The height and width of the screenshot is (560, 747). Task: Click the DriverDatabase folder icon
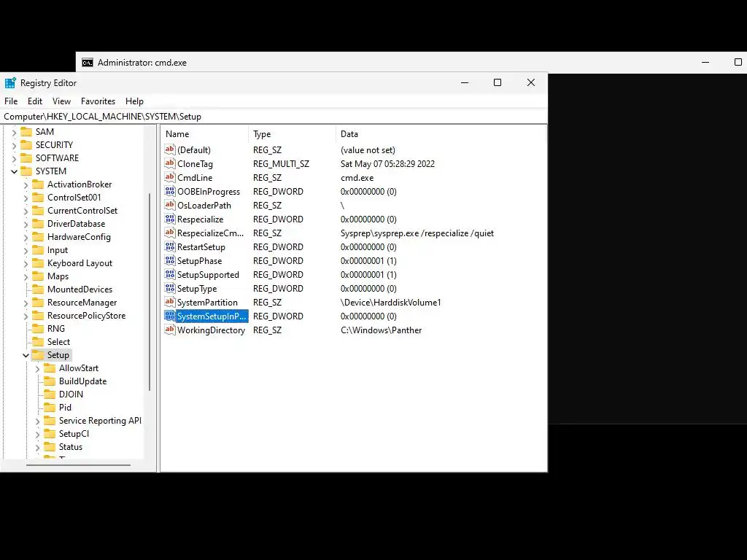[38, 224]
